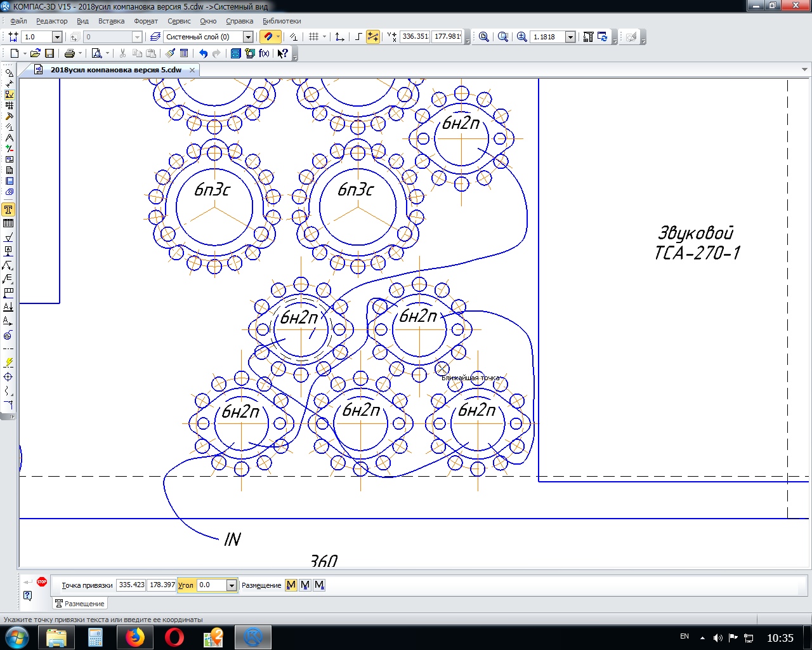Open the variables f(x) panel
The width and height of the screenshot is (812, 650).
point(264,53)
